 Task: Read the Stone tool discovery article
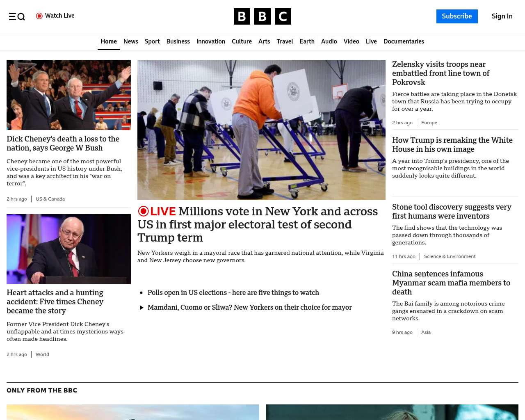451,212
